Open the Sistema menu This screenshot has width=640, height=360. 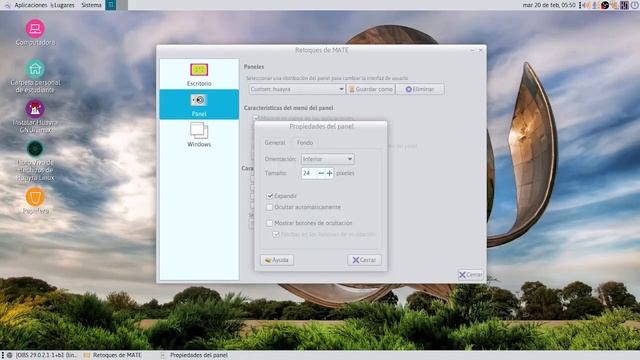click(91, 5)
